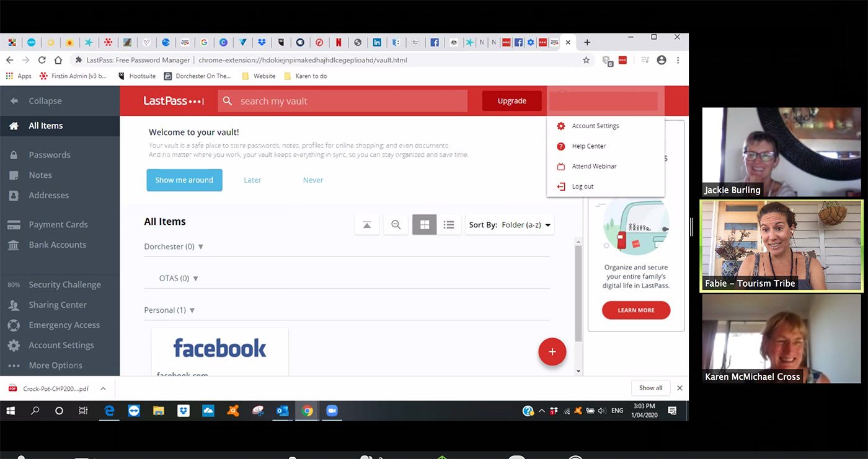
Task: Open Outlook from the taskbar
Action: pos(283,411)
